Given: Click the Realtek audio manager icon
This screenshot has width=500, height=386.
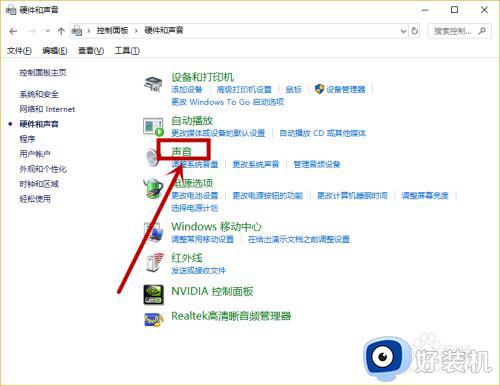Looking at the screenshot, I should pos(153,319).
